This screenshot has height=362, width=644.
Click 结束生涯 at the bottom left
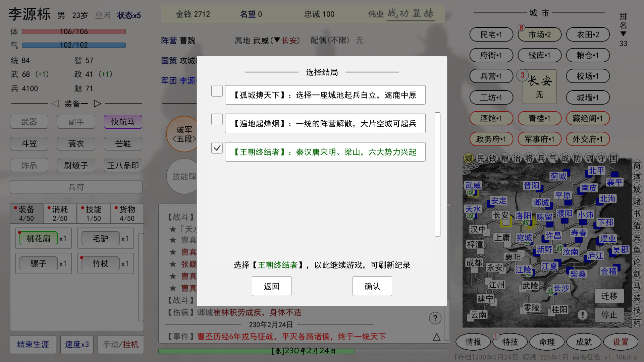(33, 344)
